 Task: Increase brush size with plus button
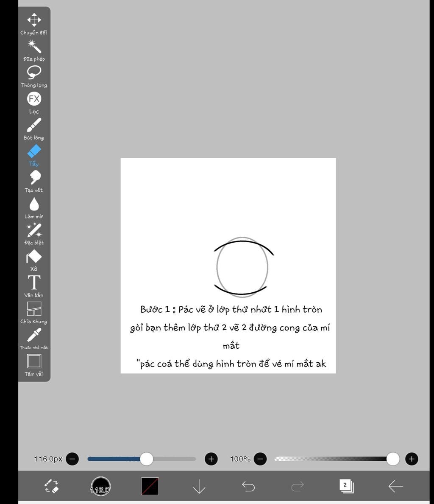(x=211, y=459)
